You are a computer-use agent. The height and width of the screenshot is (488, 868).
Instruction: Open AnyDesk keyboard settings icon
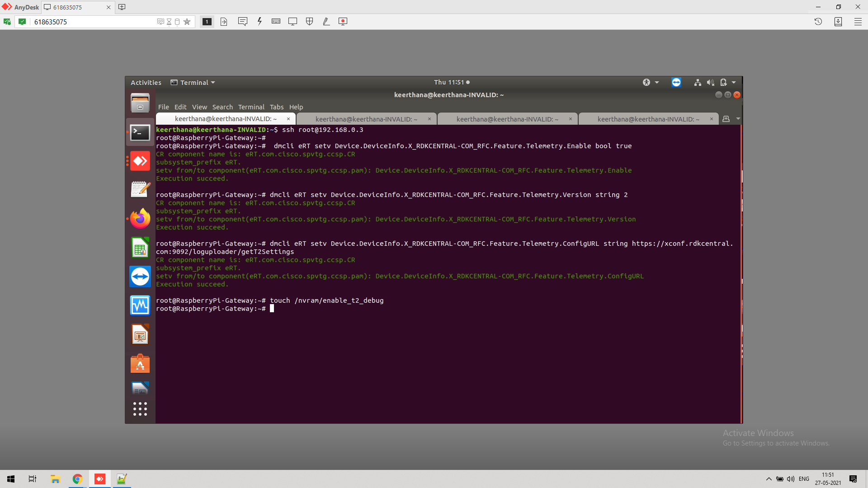(x=276, y=21)
